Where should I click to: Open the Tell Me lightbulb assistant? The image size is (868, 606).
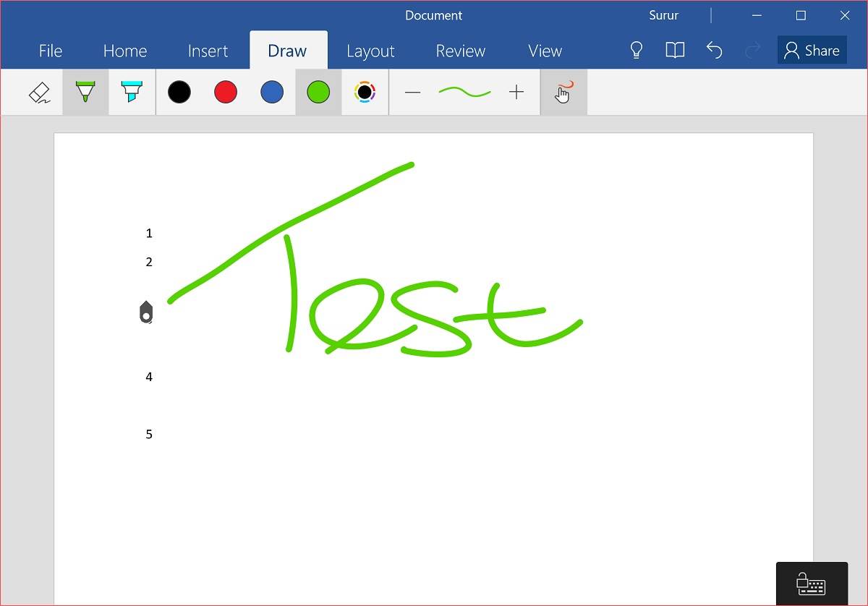point(636,50)
